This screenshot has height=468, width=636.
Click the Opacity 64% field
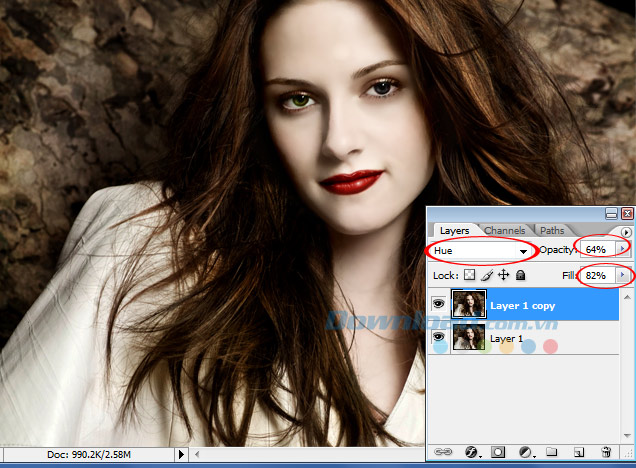(x=598, y=249)
